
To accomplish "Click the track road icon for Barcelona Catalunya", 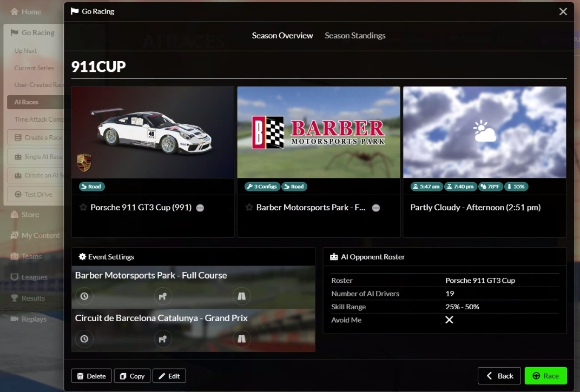I will click(241, 339).
